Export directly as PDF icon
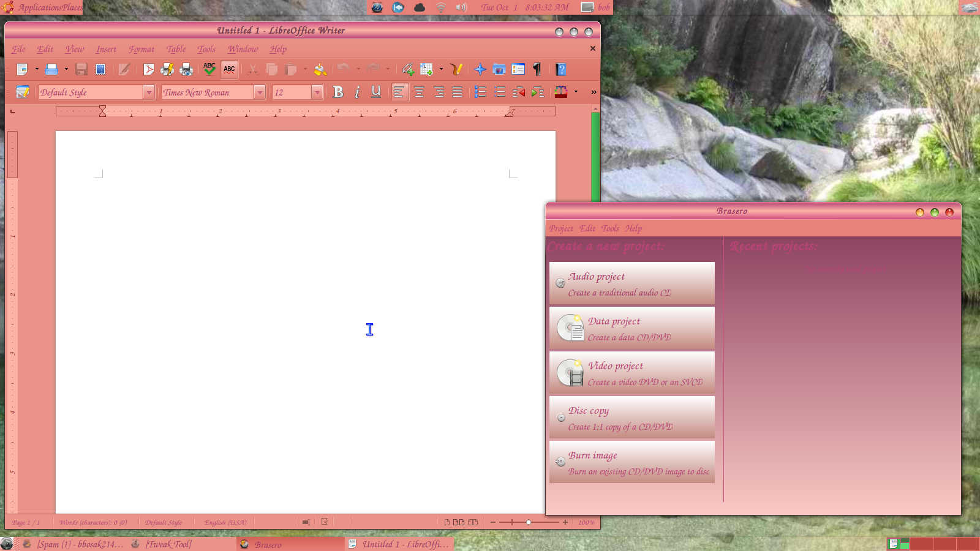Image resolution: width=980 pixels, height=551 pixels. tap(148, 69)
